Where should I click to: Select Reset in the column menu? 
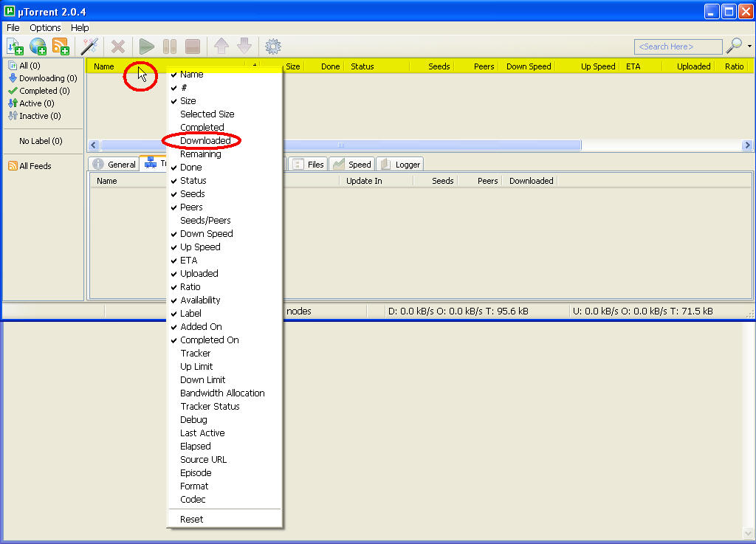coord(191,520)
